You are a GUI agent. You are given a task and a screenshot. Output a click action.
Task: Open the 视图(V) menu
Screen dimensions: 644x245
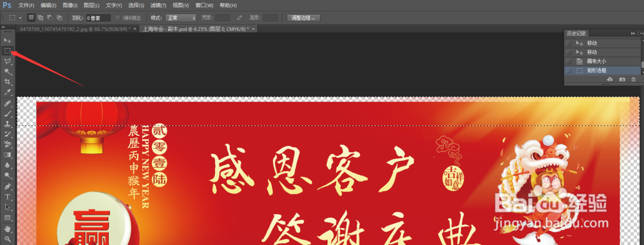tap(181, 5)
